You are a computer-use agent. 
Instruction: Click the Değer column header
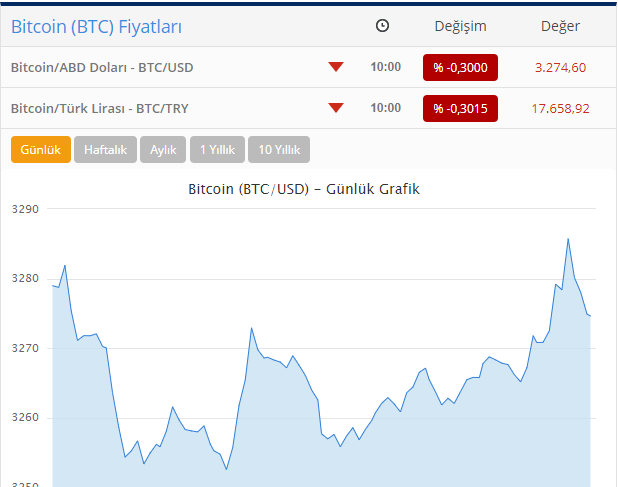pos(560,26)
